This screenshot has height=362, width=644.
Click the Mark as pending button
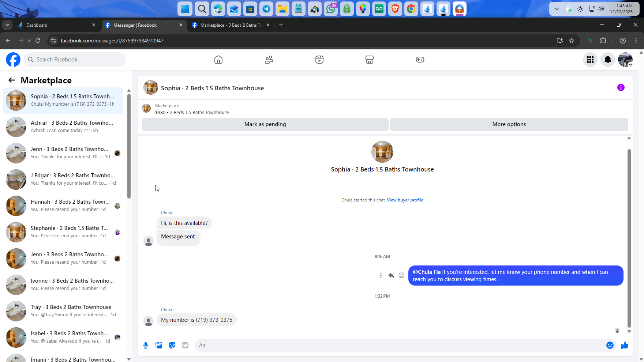pos(265,124)
